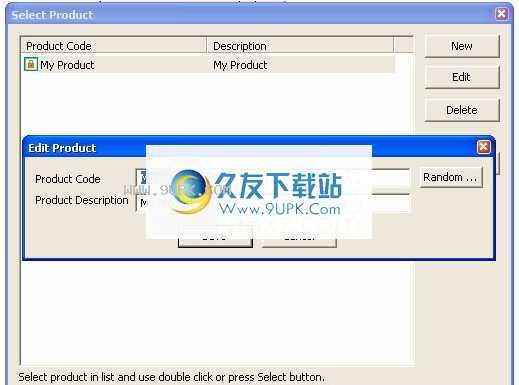Focus the Product Code input field
Screen dimensions: 519x385
point(273,178)
